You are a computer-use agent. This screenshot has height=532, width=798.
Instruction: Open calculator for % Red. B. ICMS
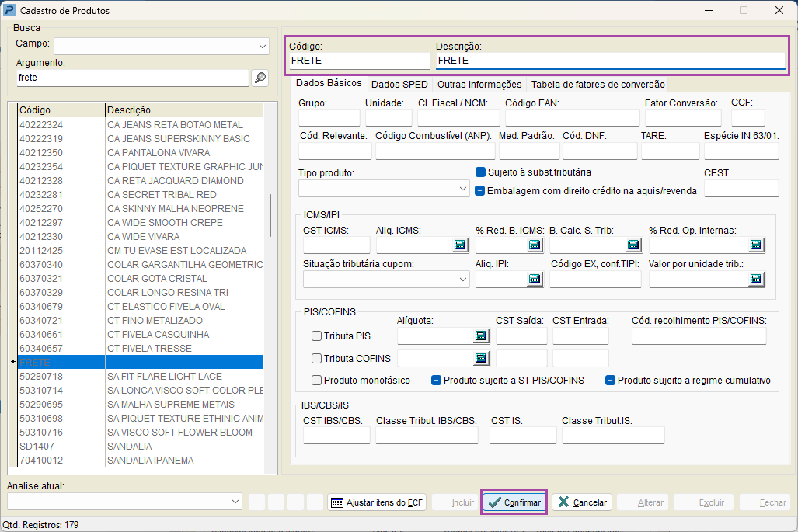click(535, 245)
